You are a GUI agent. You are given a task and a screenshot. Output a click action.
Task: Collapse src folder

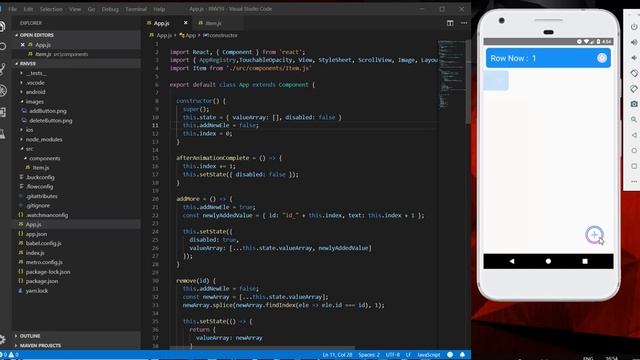[29, 149]
